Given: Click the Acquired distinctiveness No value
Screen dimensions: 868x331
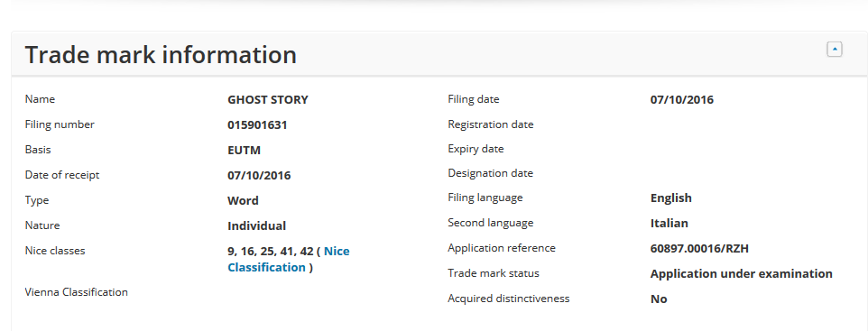Looking at the screenshot, I should [659, 299].
